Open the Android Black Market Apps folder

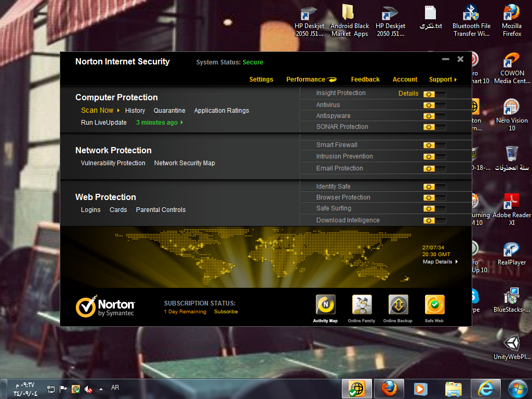coord(350,21)
